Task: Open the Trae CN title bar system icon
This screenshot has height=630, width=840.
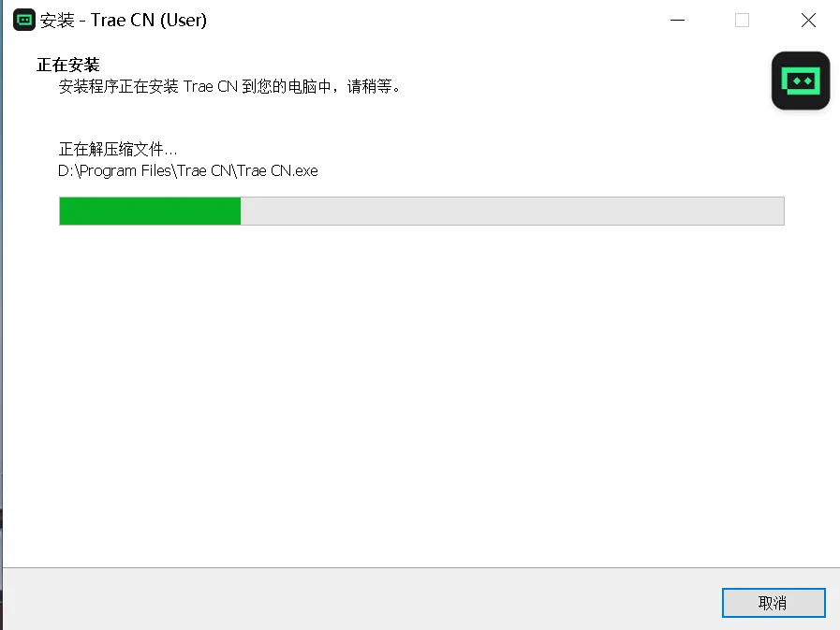Action: click(x=24, y=21)
